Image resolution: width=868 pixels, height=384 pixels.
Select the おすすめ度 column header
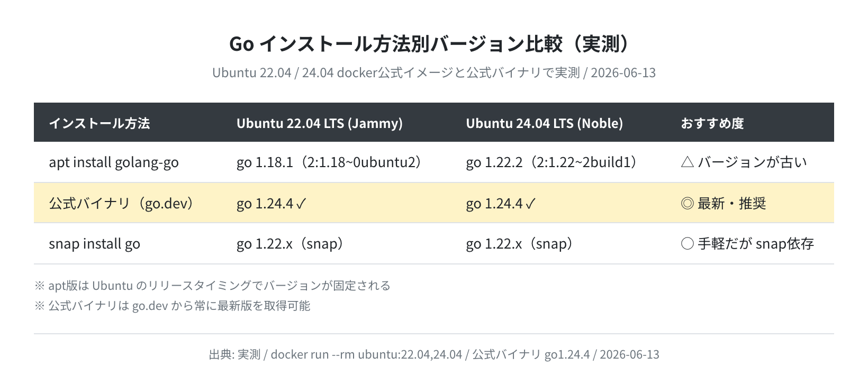click(x=712, y=123)
